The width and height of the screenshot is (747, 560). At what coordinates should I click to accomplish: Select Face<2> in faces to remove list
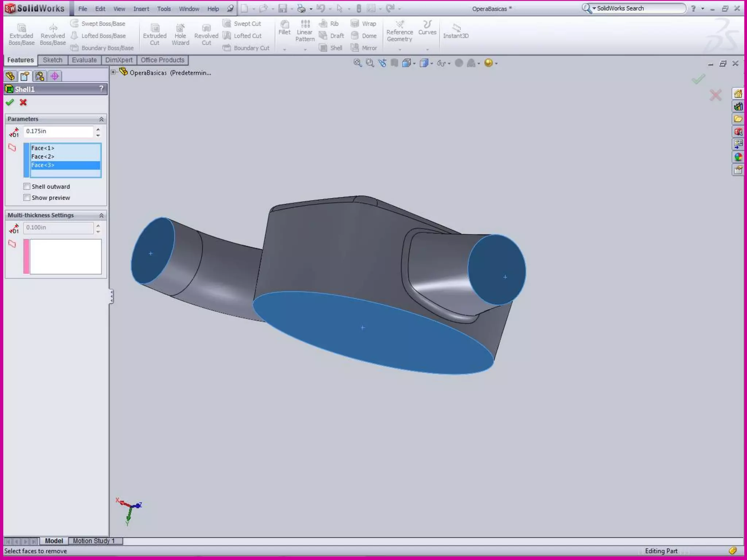pos(43,156)
